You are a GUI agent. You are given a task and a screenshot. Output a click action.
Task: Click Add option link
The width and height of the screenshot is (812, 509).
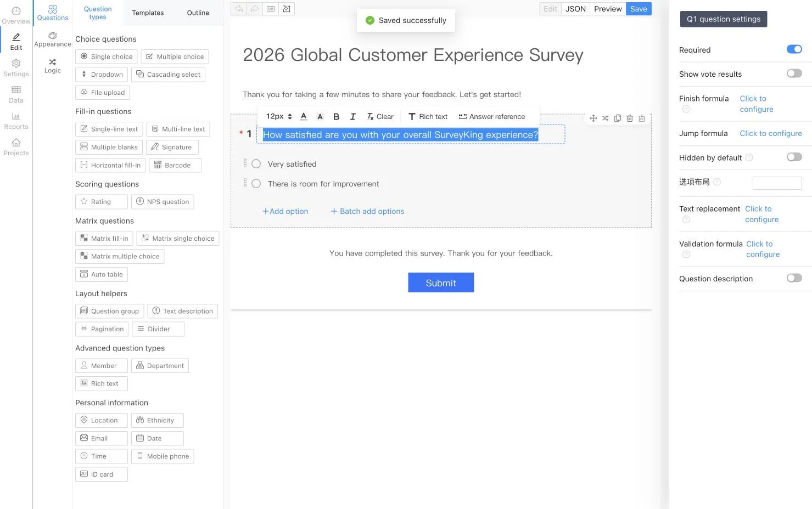click(x=285, y=211)
